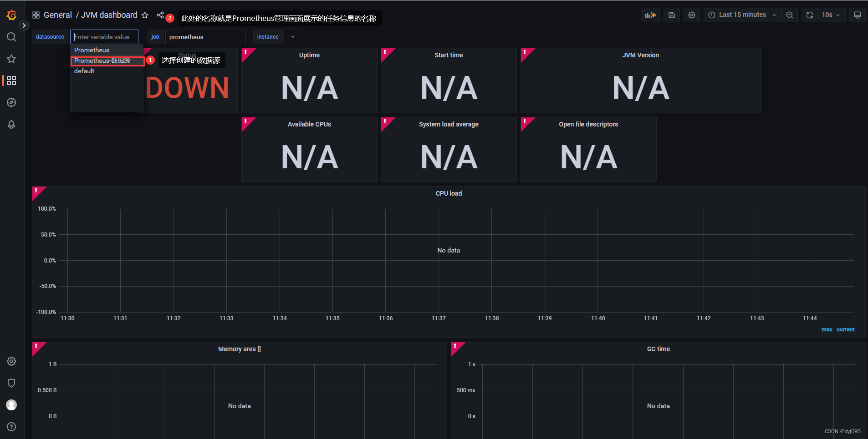Show error info on Available CPUs panel corner

tap(246, 122)
